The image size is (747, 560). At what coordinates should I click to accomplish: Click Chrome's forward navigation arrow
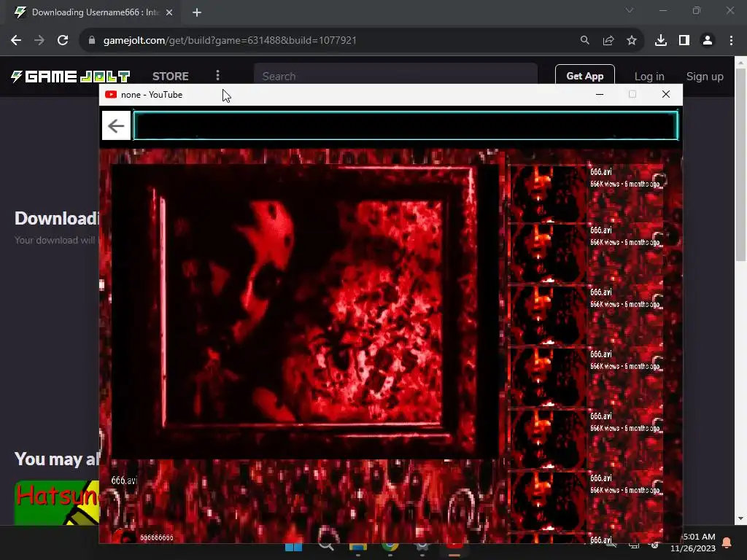[x=39, y=41]
